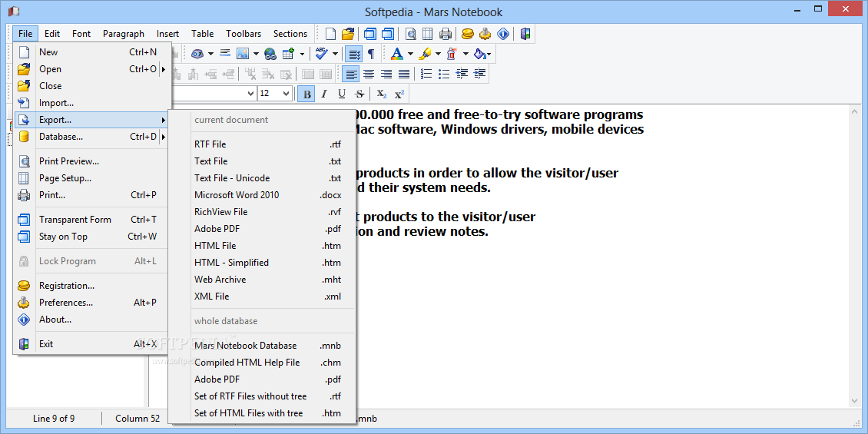
Task: Expand the Open submenu arrow in the File menu
Action: coord(164,69)
